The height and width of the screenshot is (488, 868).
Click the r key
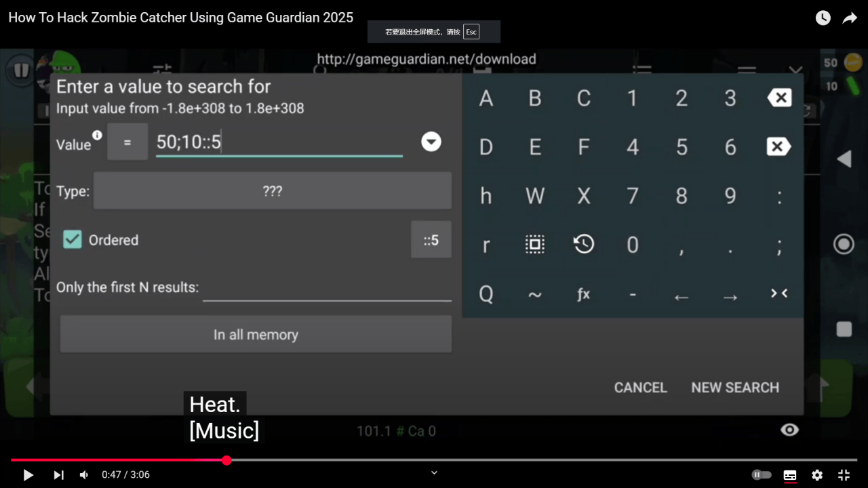point(486,245)
